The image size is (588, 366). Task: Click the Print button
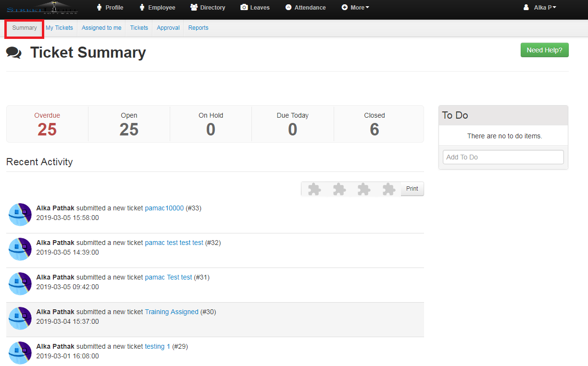tap(412, 189)
